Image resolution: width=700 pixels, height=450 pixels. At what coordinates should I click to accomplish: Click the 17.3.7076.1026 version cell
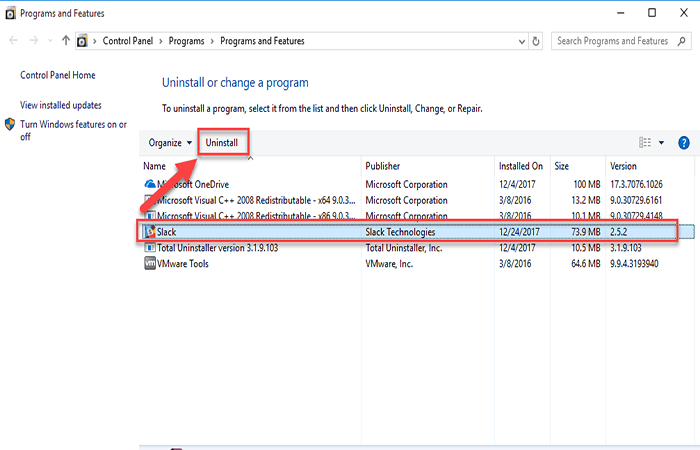(636, 184)
